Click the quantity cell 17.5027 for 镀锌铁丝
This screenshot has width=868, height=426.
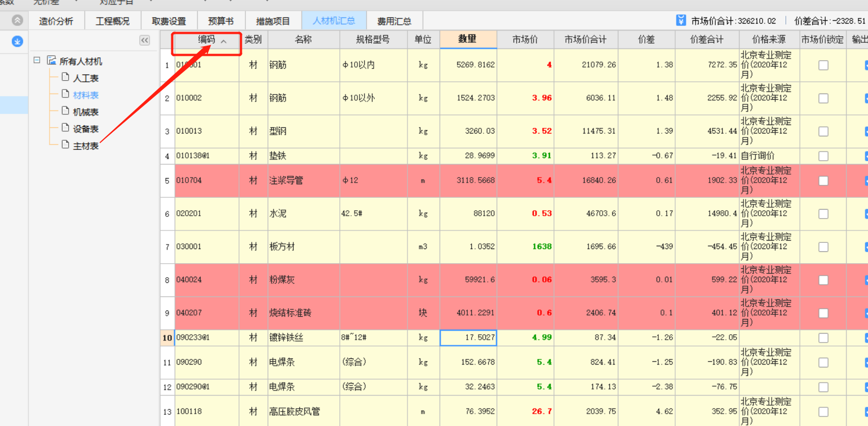click(x=468, y=338)
